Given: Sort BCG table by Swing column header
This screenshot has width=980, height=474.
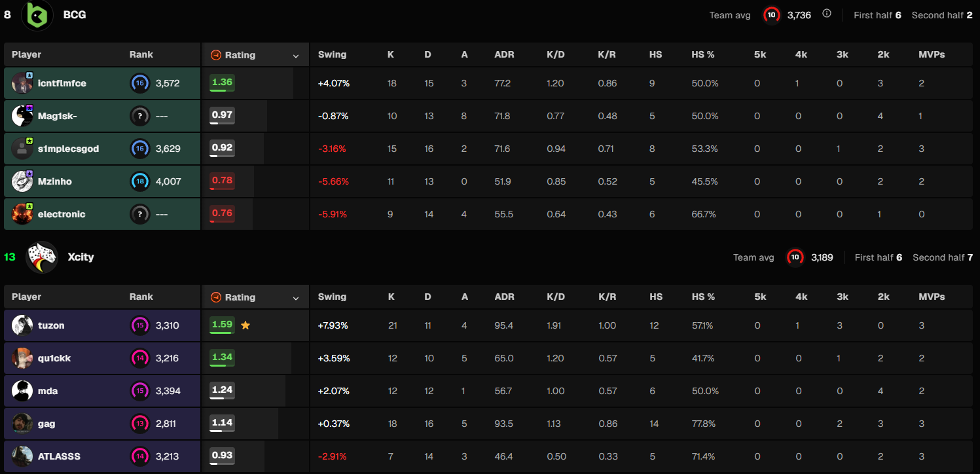Looking at the screenshot, I should pyautogui.click(x=332, y=55).
